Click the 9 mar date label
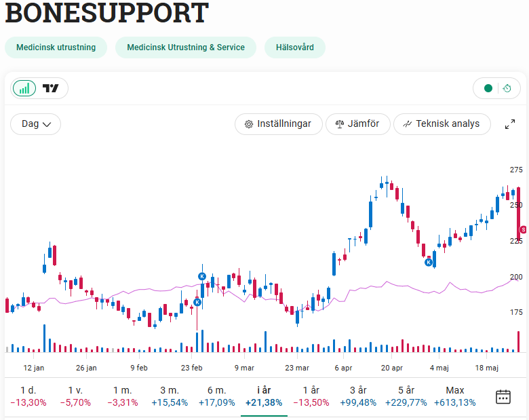This screenshot has width=529, height=420. [244, 368]
